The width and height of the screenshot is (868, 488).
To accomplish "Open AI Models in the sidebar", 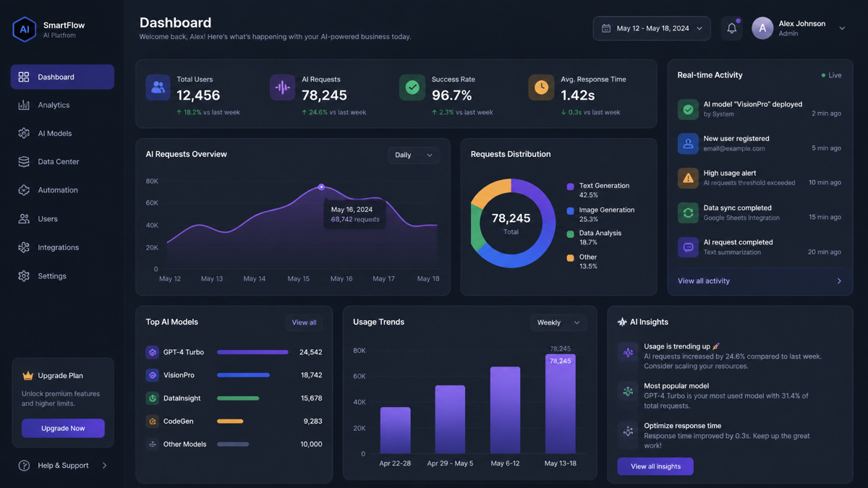I will coord(62,134).
